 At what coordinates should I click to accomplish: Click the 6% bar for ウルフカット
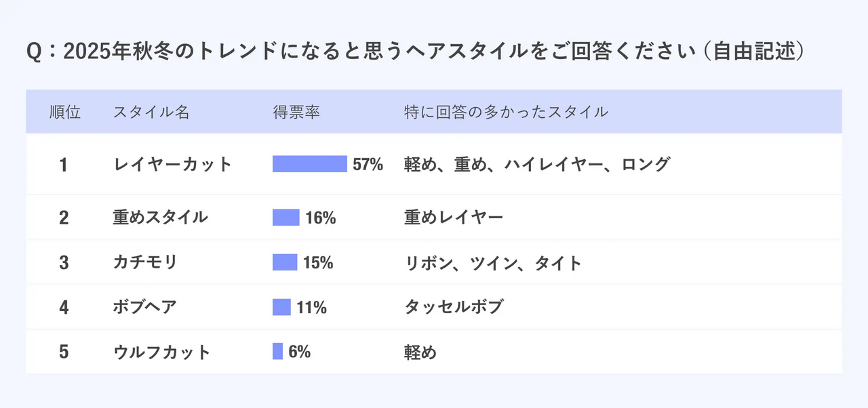pos(277,352)
